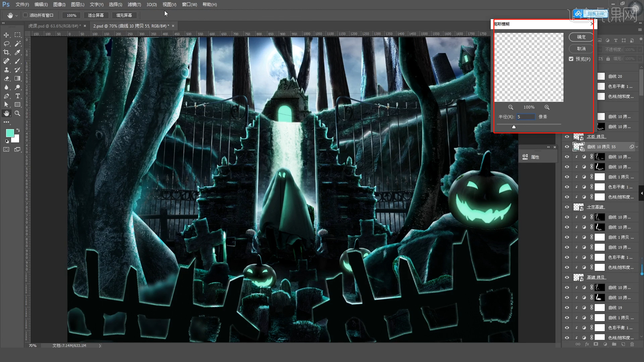Select the Pen tool

[6, 96]
